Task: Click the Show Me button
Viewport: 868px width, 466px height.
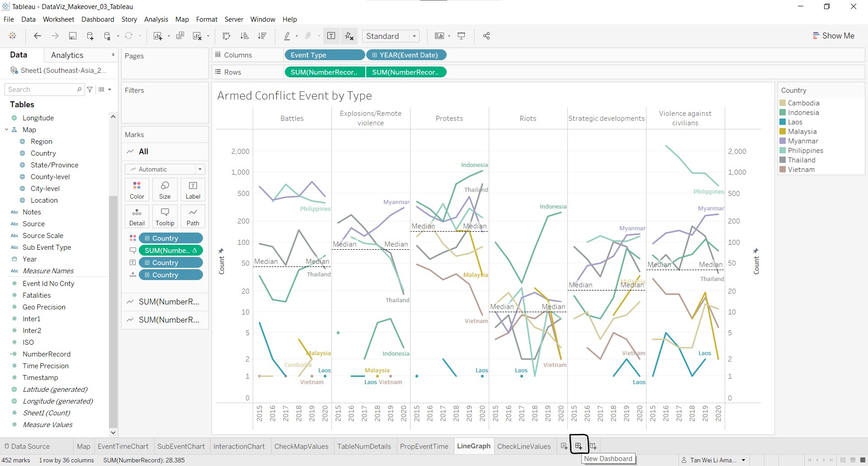Action: 833,36
